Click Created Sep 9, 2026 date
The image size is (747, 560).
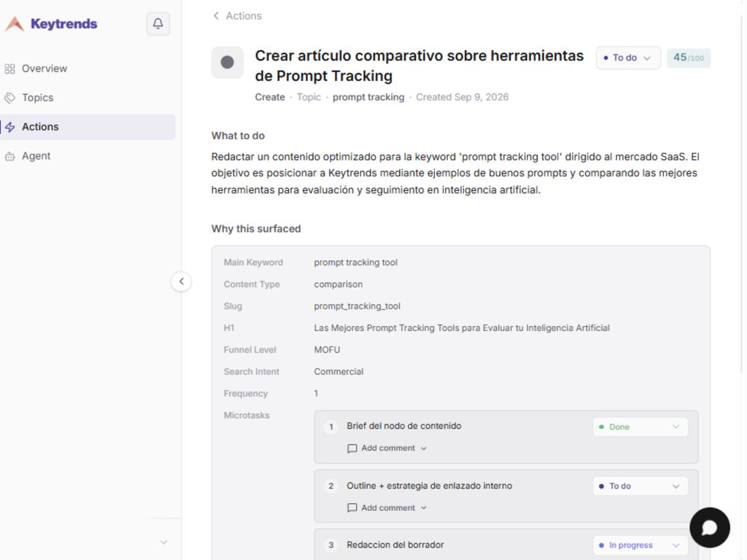click(462, 97)
